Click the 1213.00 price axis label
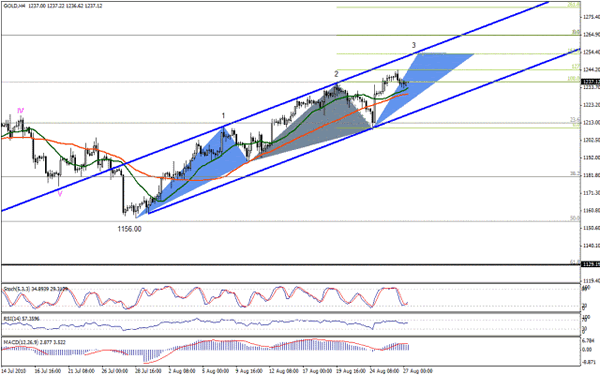The image size is (600, 375). click(x=592, y=122)
